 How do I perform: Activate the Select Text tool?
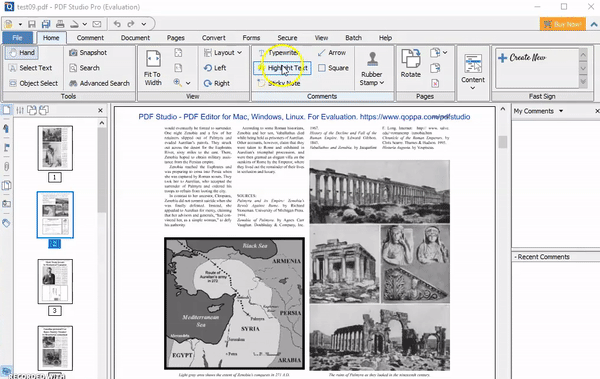[30, 68]
